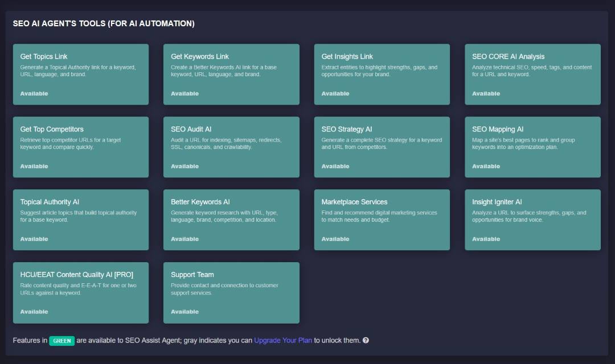Click the 'Analyze technical SEO, speed, tags' description
Screen dimensions: 615x364
point(532,71)
